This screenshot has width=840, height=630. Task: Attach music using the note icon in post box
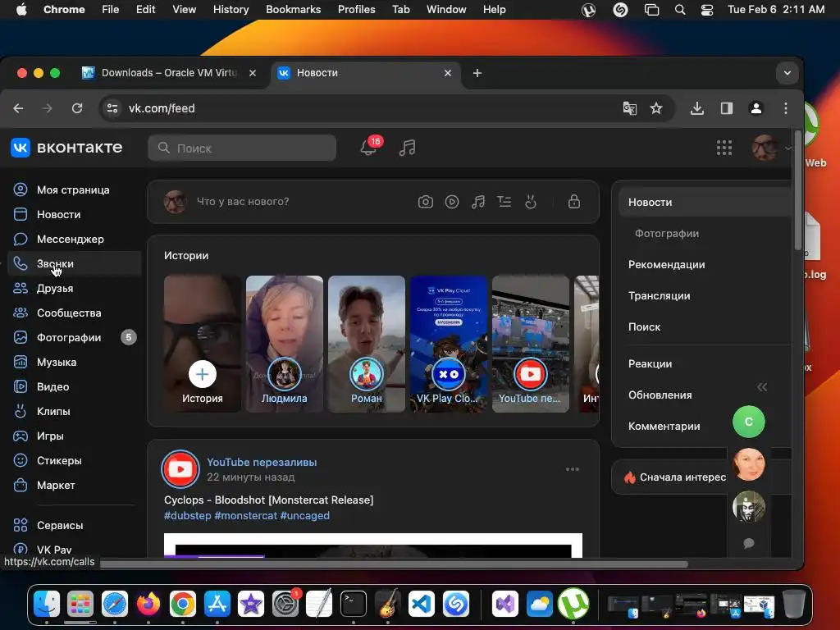pyautogui.click(x=478, y=202)
